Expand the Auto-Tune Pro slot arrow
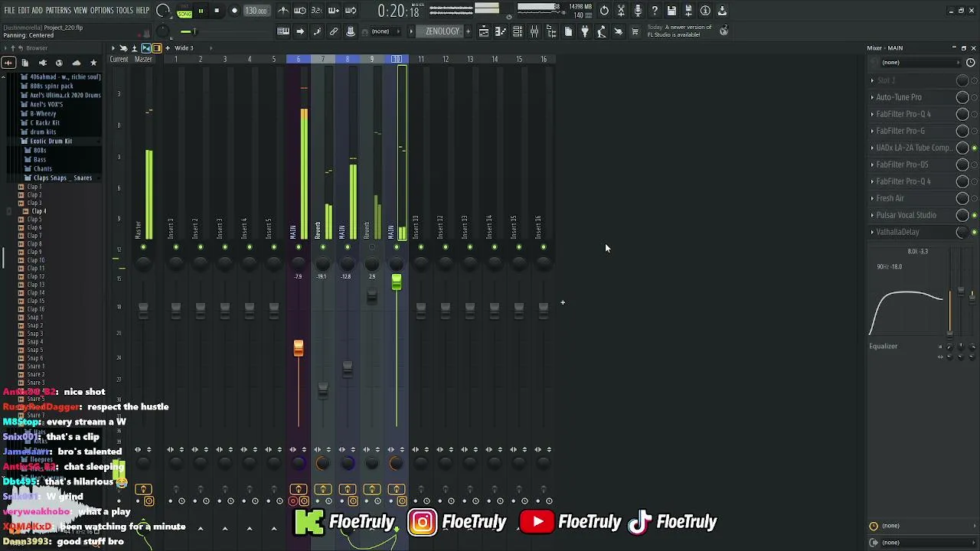The image size is (980, 551). click(872, 97)
